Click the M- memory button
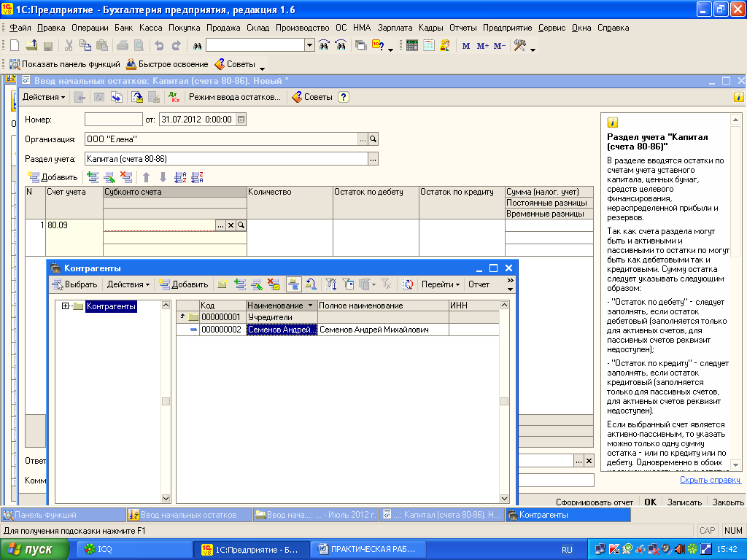This screenshot has width=747, height=560. pyautogui.click(x=499, y=46)
